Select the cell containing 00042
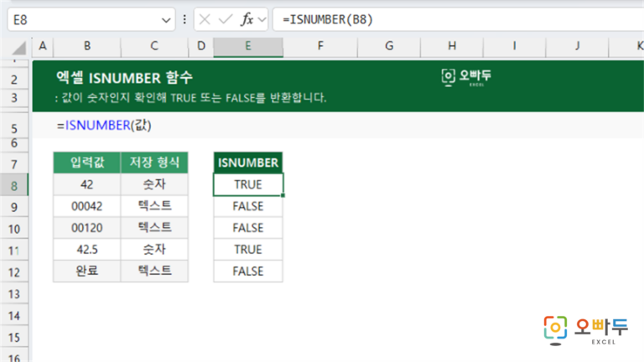The image size is (644, 362). [87, 206]
